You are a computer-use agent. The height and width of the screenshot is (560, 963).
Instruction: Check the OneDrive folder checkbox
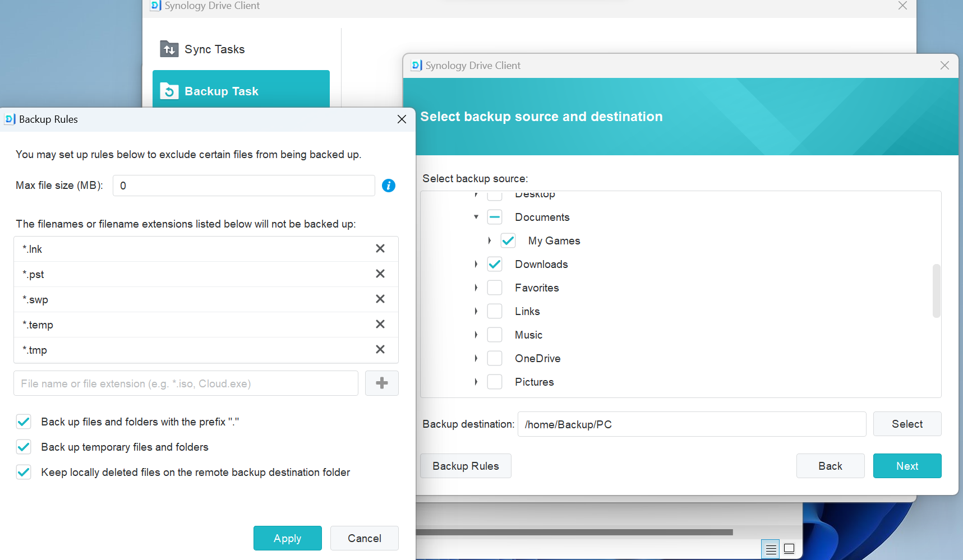pyautogui.click(x=495, y=358)
